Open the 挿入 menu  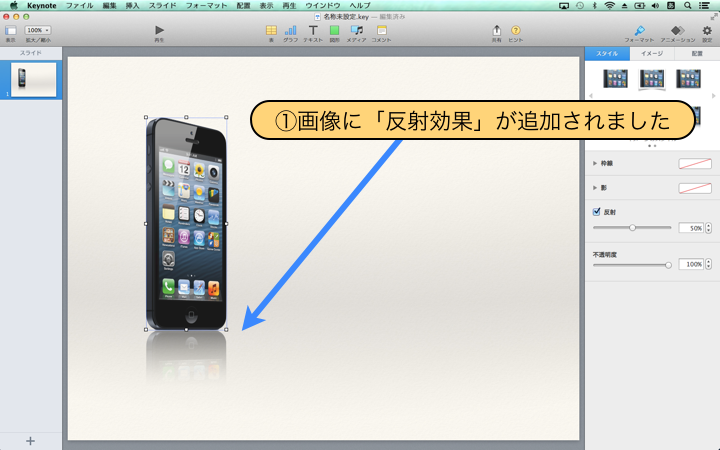(x=133, y=6)
